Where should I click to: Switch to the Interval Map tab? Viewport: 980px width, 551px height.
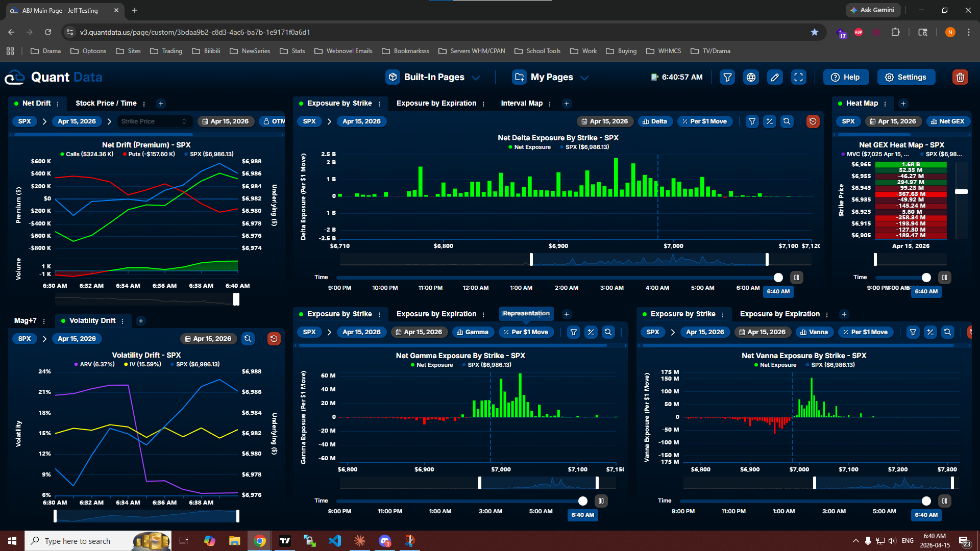521,103
